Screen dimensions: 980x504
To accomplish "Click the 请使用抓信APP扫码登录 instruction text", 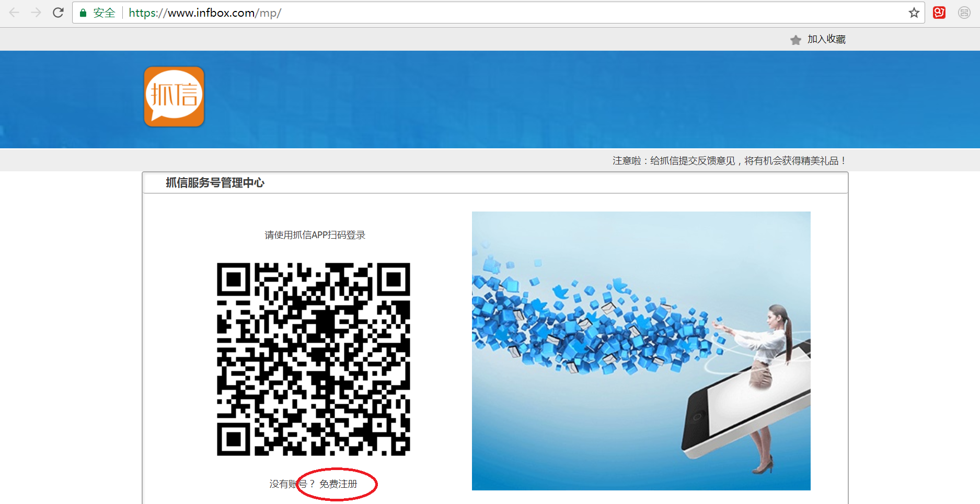I will [x=315, y=235].
